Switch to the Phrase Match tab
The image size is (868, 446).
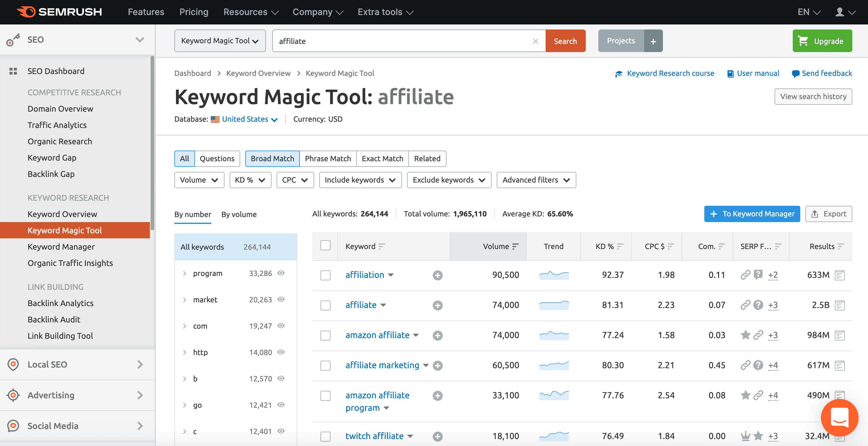pos(328,158)
